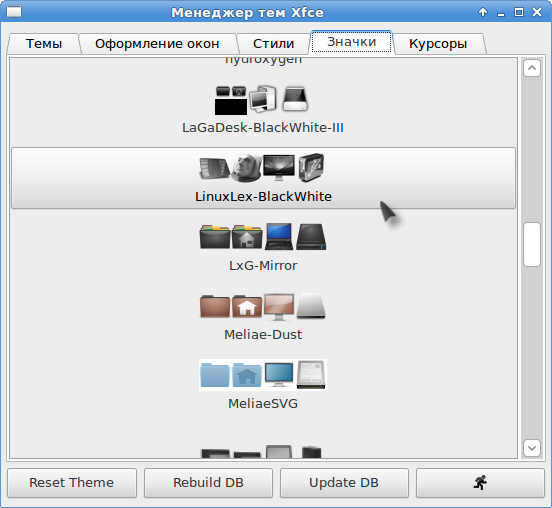This screenshot has height=508, width=552.
Task: Click MeliaeSVG blue monitor icon
Action: pyautogui.click(x=279, y=375)
